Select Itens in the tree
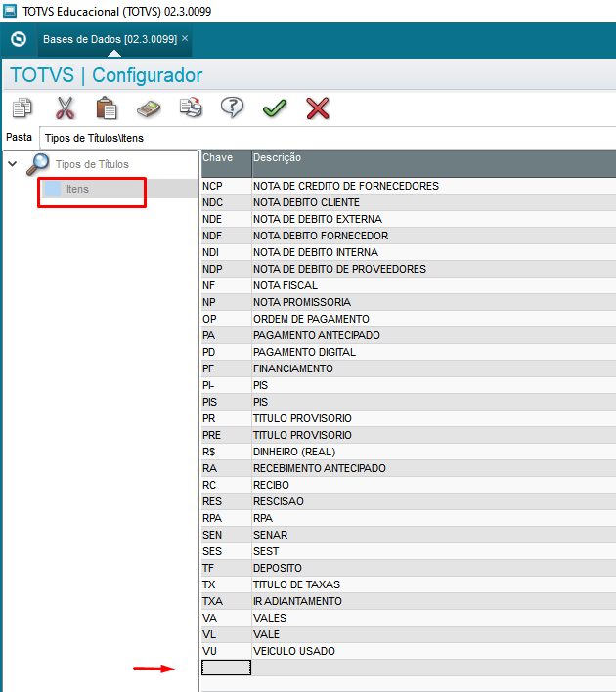 [x=77, y=189]
